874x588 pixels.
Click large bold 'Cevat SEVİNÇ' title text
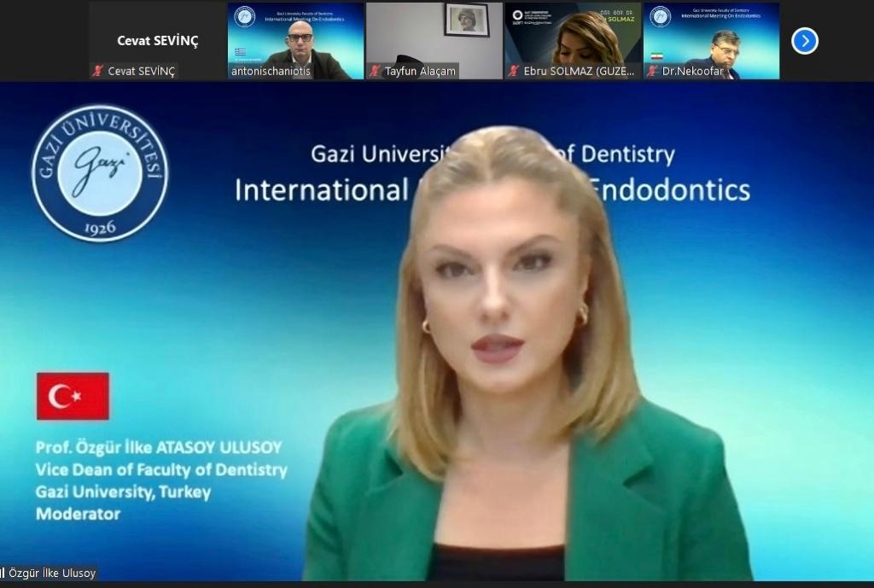[x=158, y=41]
